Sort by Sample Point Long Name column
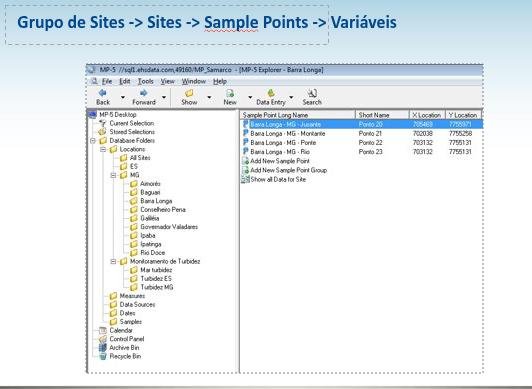 tap(298, 115)
